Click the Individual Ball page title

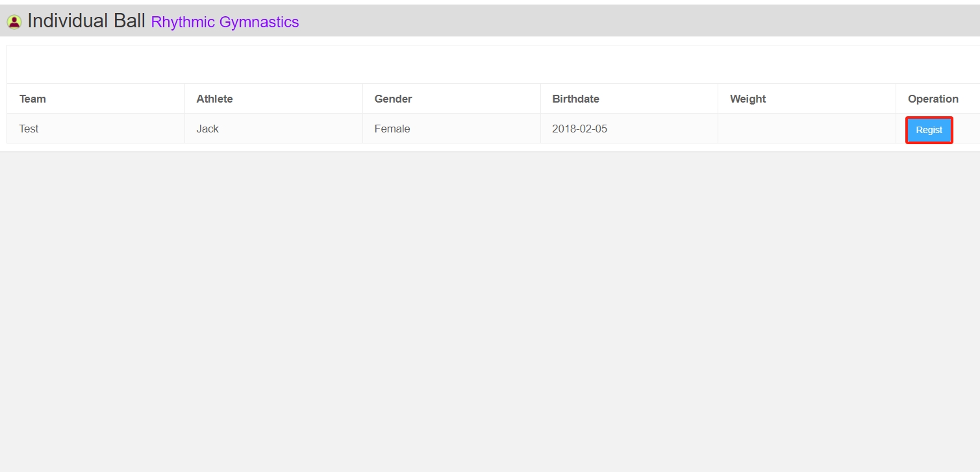(84, 20)
